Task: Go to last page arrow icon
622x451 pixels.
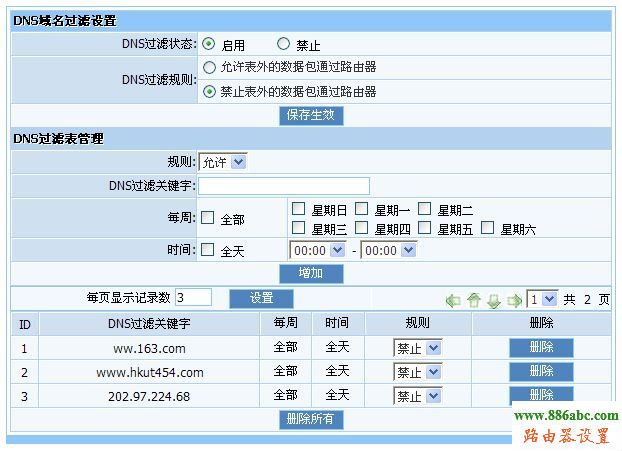Action: pos(514,301)
